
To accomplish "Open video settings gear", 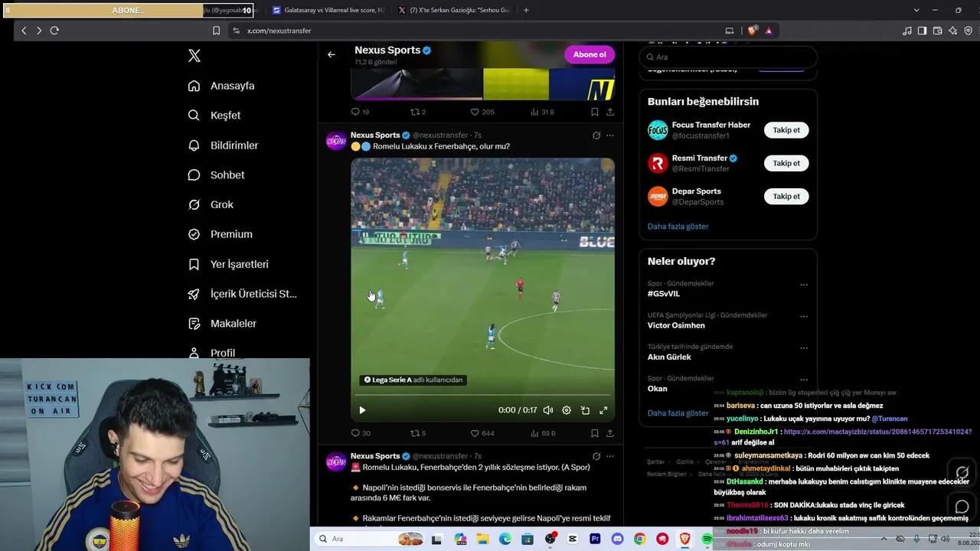I will click(567, 410).
